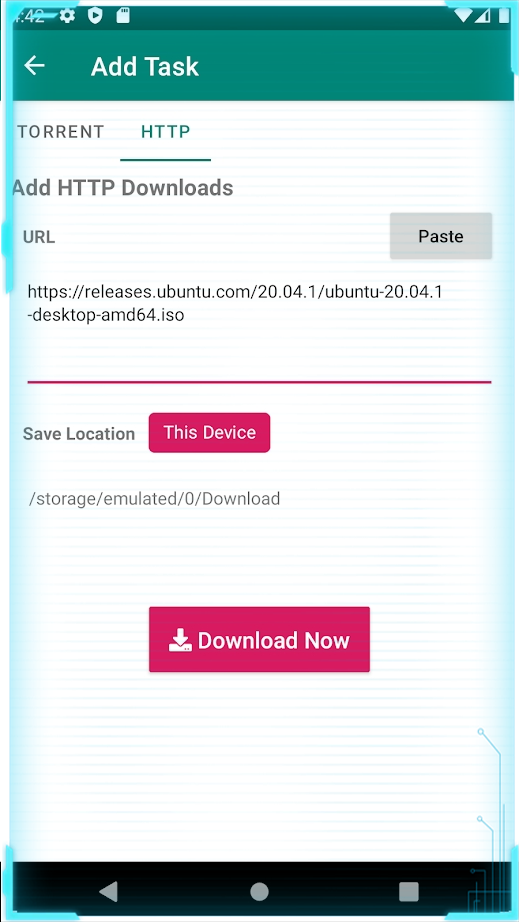The image size is (519, 922).
Task: Click the Paste button
Action: (x=441, y=236)
